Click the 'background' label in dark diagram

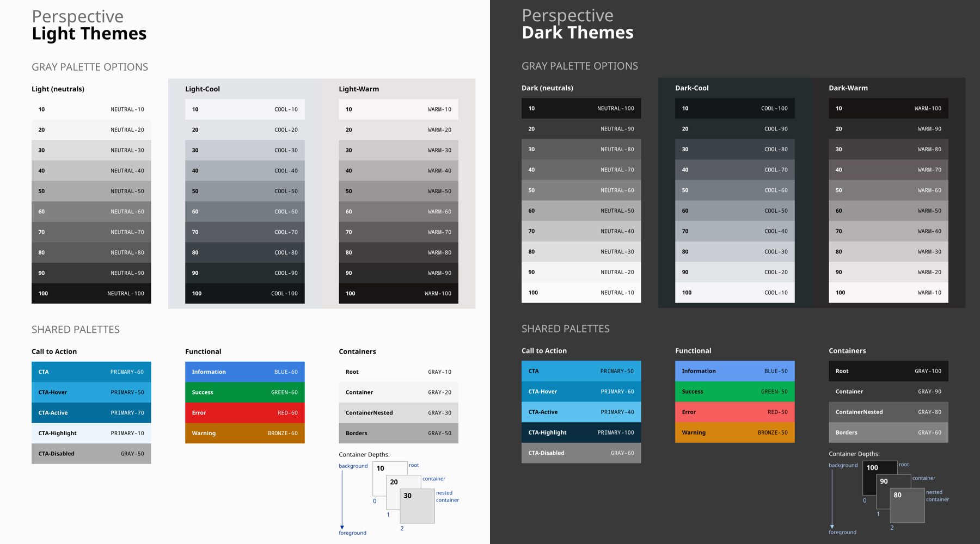(x=843, y=465)
